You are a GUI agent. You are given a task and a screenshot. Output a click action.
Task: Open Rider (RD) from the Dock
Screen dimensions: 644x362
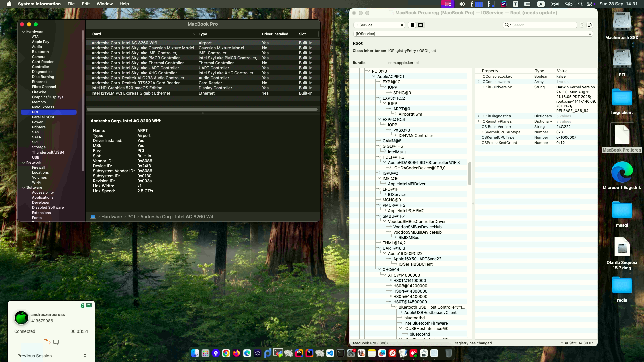pos(299,353)
